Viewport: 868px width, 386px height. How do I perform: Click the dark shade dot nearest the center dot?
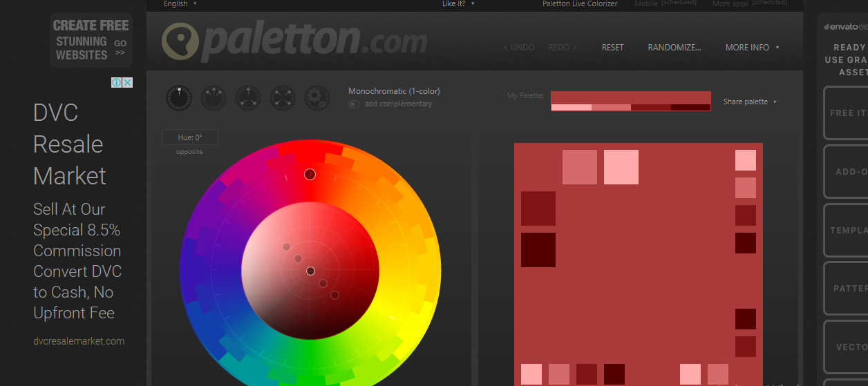pos(323,283)
